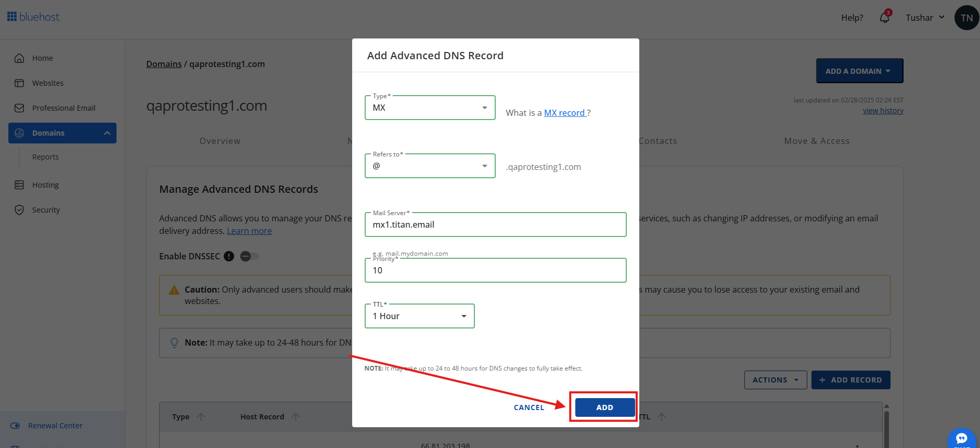Open Professional Email using the envelope icon
Screen dimensions: 980x448
pos(19,108)
